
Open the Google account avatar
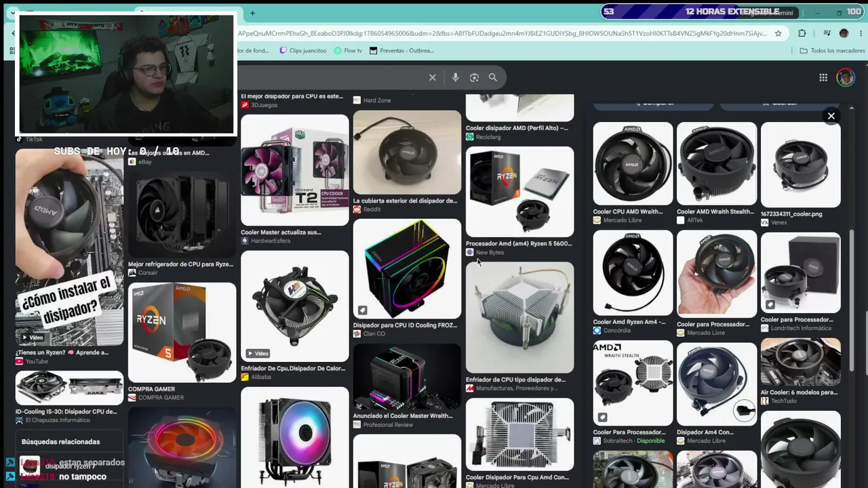click(845, 77)
